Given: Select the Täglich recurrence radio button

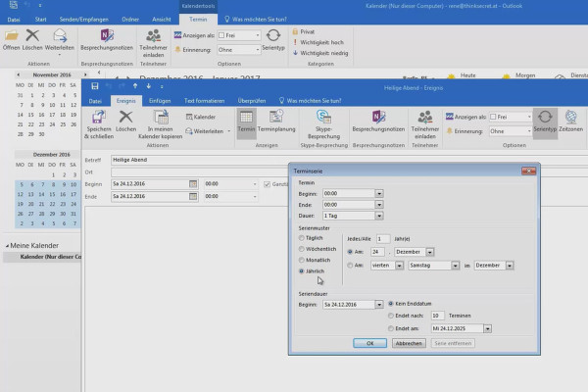Looking at the screenshot, I should pyautogui.click(x=302, y=238).
